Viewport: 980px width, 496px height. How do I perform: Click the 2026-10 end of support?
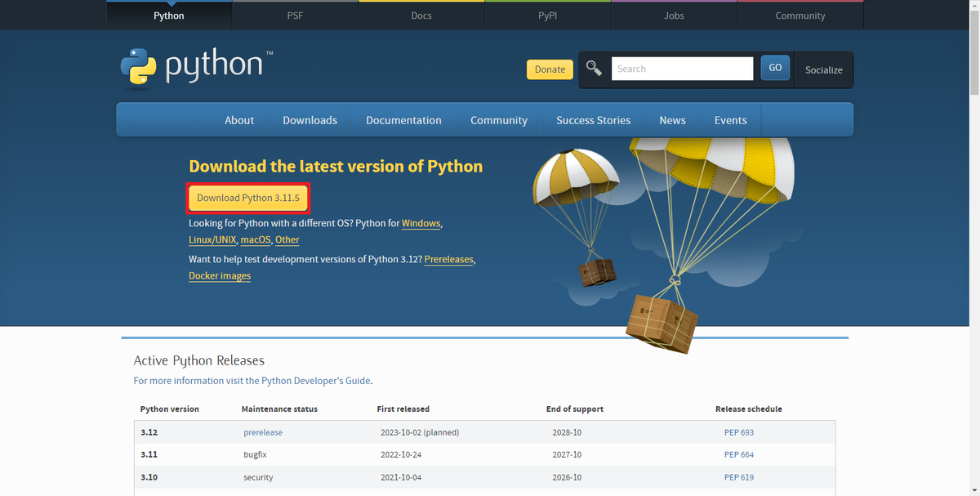567,477
